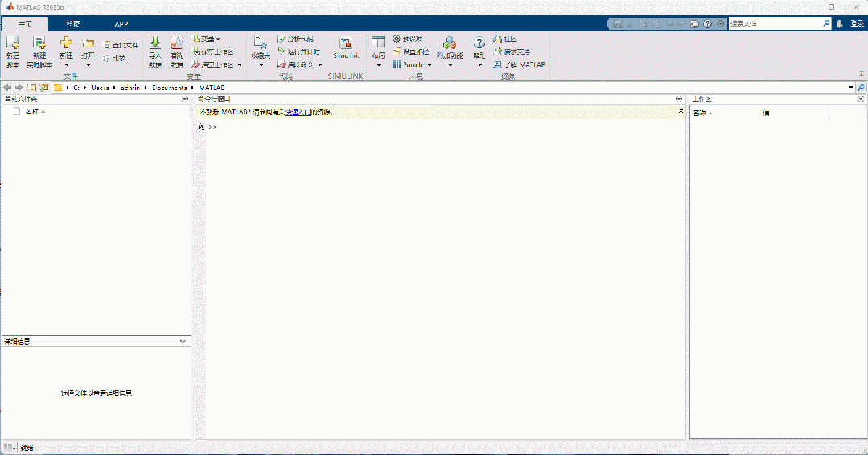This screenshot has height=455, width=868.
Task: Minimize the ribbon toolstrip
Action: click(x=862, y=73)
